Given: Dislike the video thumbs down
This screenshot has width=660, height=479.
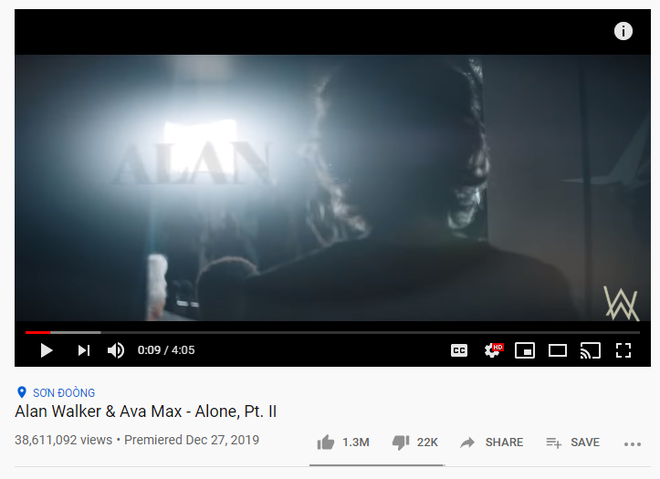Looking at the screenshot, I should (401, 442).
